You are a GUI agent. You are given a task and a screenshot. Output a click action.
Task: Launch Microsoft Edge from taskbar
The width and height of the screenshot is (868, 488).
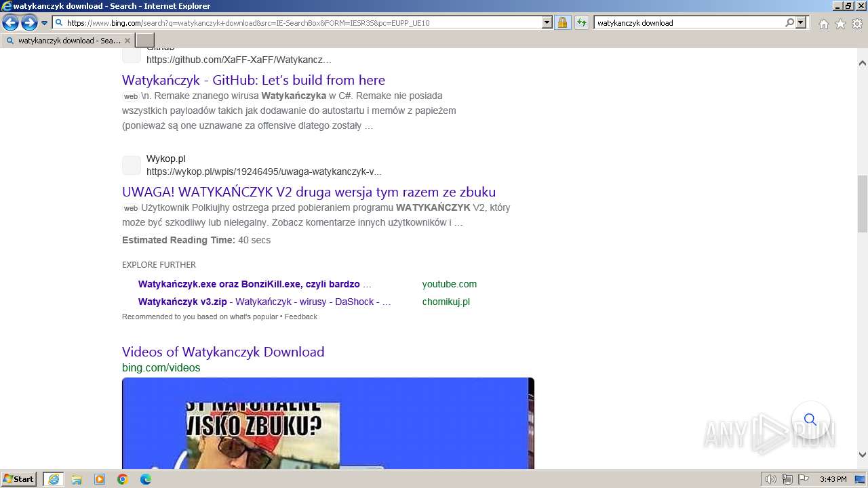tap(146, 479)
